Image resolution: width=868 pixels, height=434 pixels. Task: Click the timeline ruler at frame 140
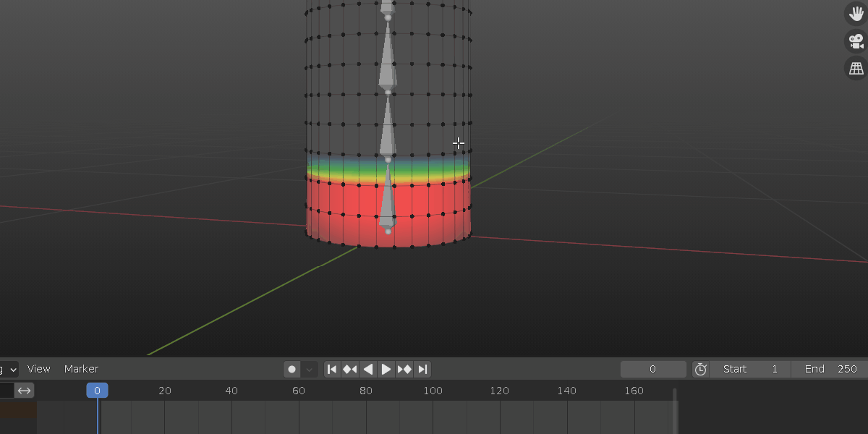pos(567,391)
